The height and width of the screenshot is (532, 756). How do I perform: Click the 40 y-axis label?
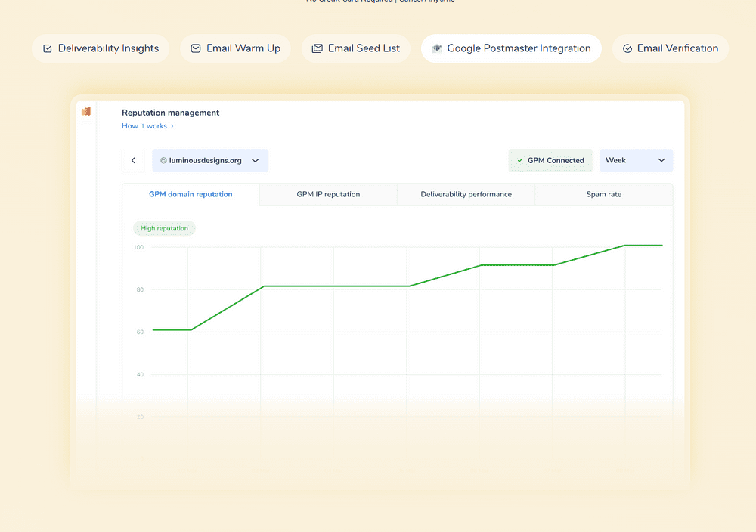coord(140,374)
